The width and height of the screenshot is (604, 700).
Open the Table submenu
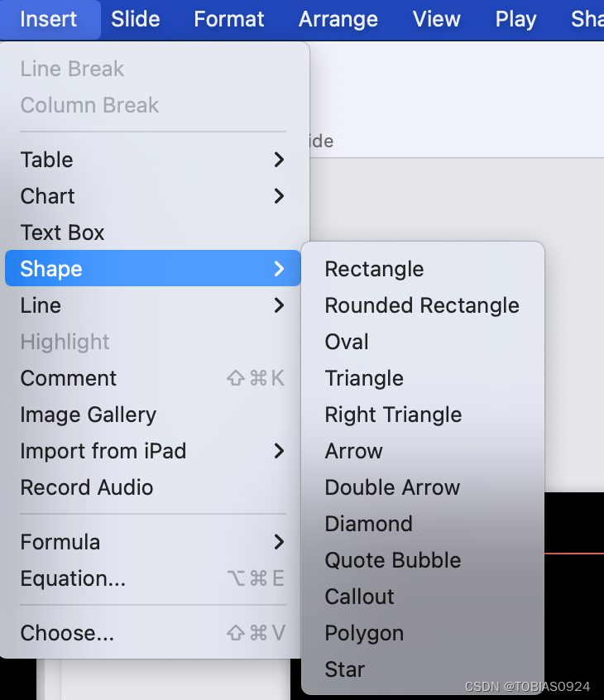[x=47, y=160]
